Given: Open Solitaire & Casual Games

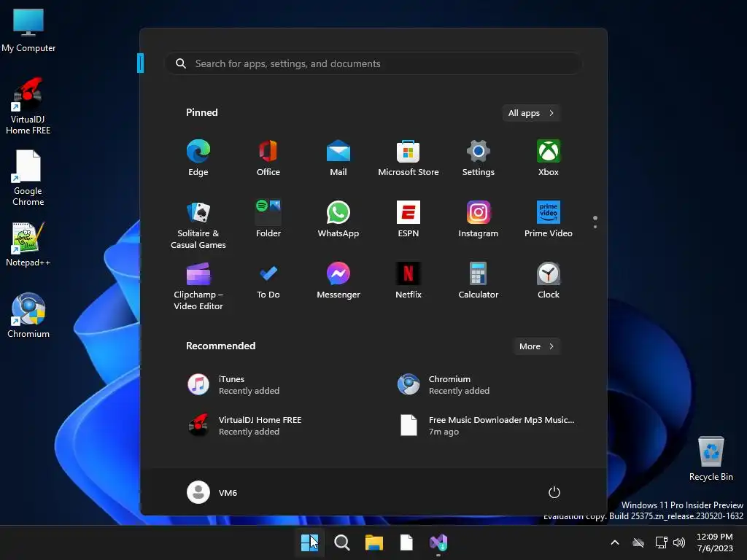Looking at the screenshot, I should click(x=198, y=225).
